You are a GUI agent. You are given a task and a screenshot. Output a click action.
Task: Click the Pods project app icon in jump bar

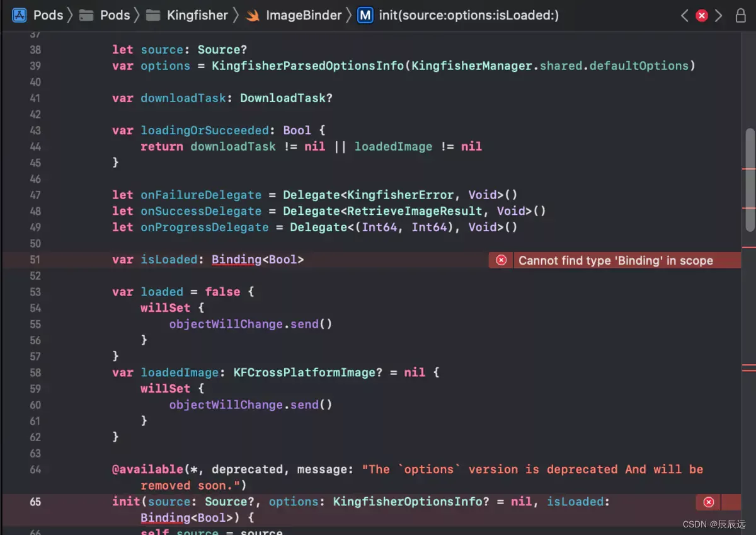[x=18, y=15]
